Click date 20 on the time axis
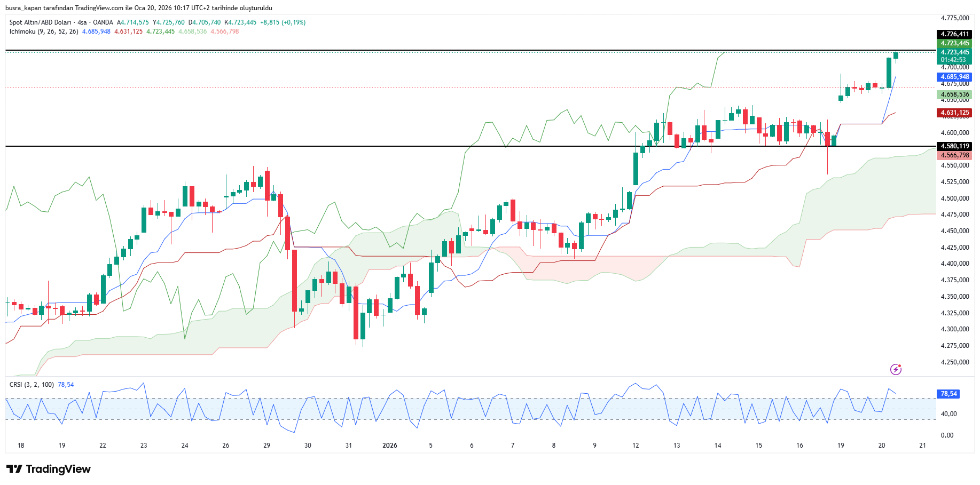 (x=882, y=446)
